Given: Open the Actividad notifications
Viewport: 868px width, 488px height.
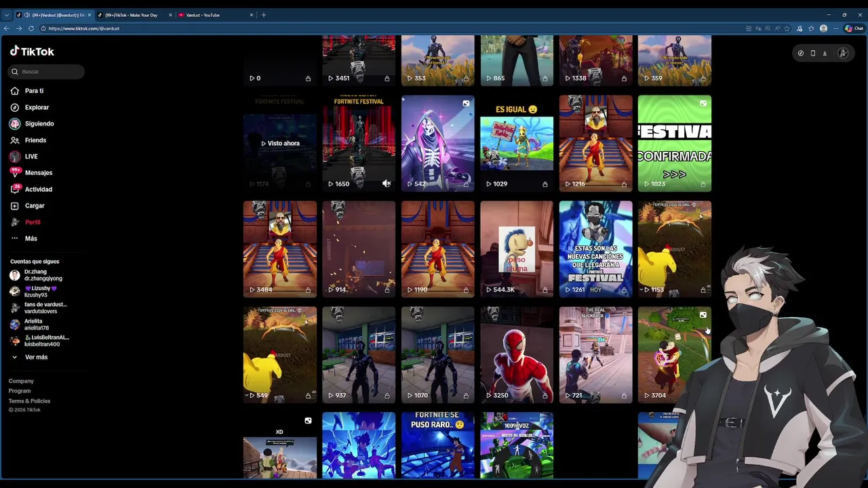Looking at the screenshot, I should tap(31, 189).
